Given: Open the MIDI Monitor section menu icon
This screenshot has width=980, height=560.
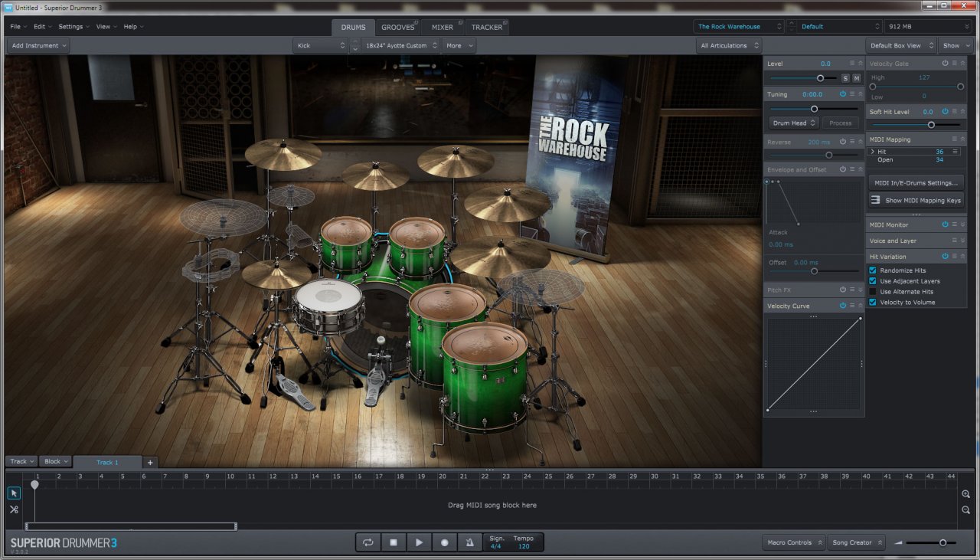Looking at the screenshot, I should coord(955,224).
